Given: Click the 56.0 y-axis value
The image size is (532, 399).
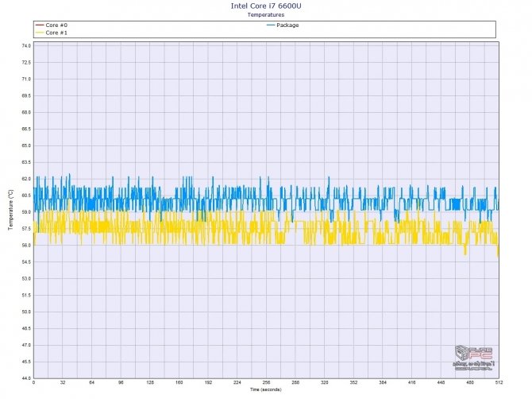Looking at the screenshot, I should coord(26,245).
